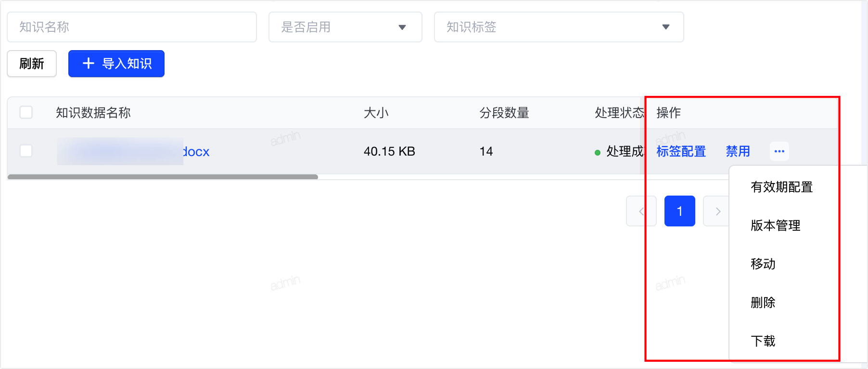Viewport: 868px width, 369px height.
Task: Click the horizontal table scrollbar
Action: point(163,177)
